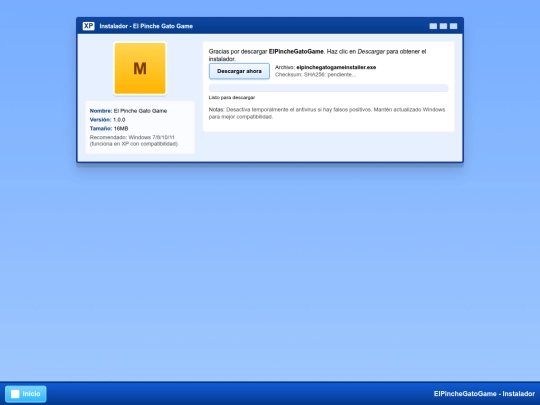The image size is (540, 405).
Task: Click the download progress bar
Action: 328,88
